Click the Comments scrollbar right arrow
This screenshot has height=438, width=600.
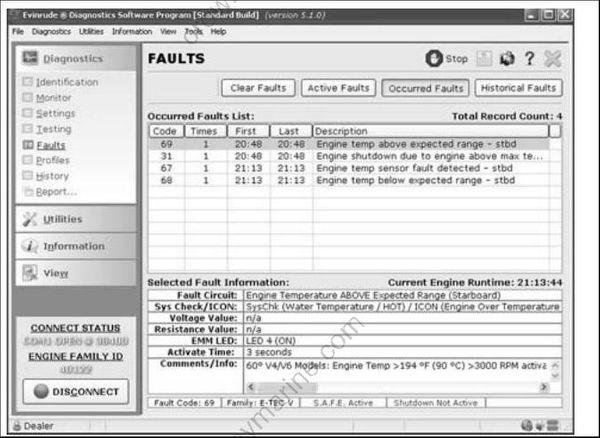(x=543, y=388)
